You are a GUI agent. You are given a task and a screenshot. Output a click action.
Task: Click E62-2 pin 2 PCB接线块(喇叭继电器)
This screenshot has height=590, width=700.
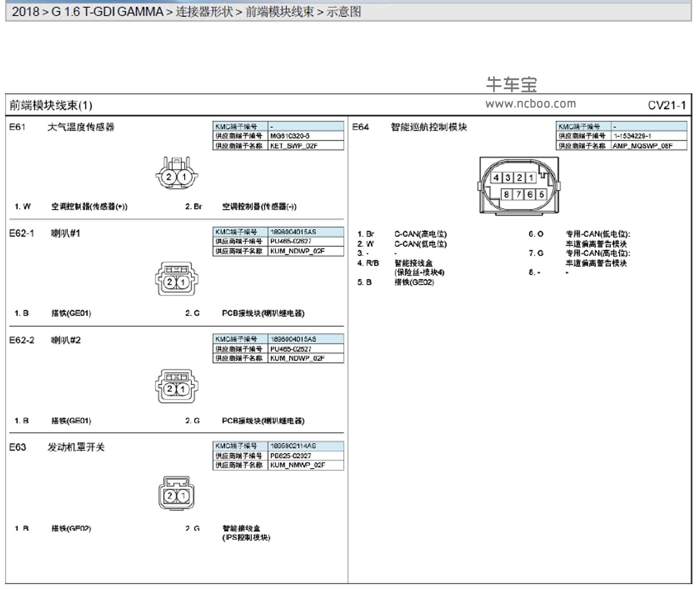coord(245,420)
